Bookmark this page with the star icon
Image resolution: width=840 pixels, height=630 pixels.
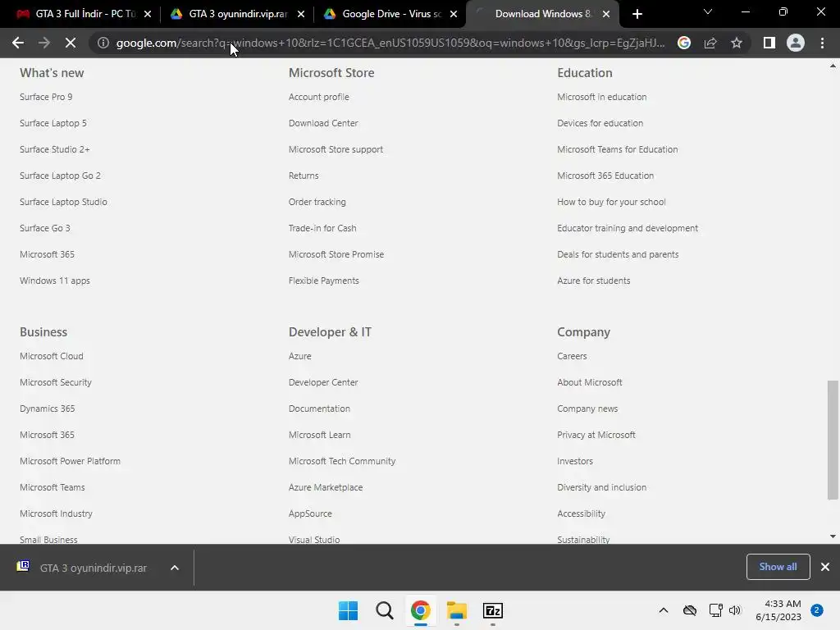[x=737, y=43]
